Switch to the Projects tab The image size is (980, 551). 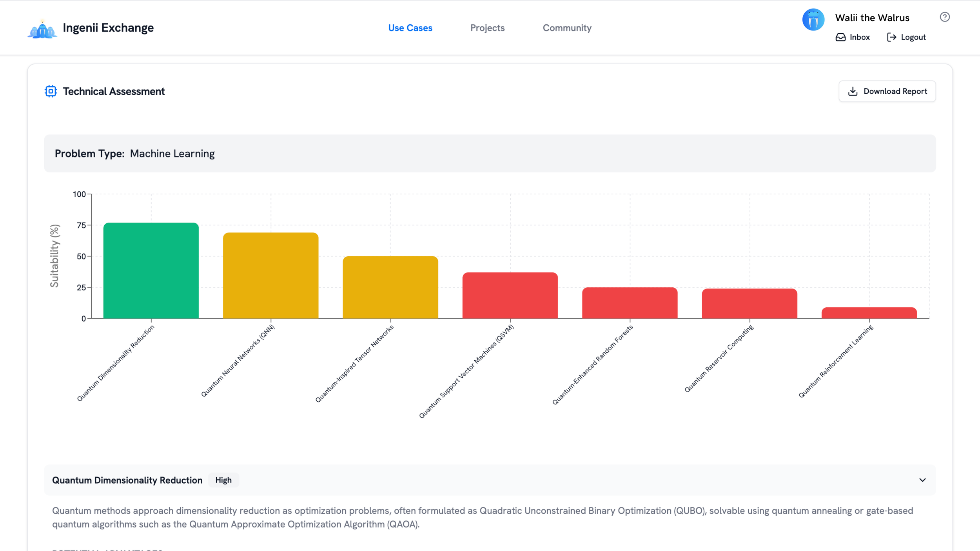488,27
